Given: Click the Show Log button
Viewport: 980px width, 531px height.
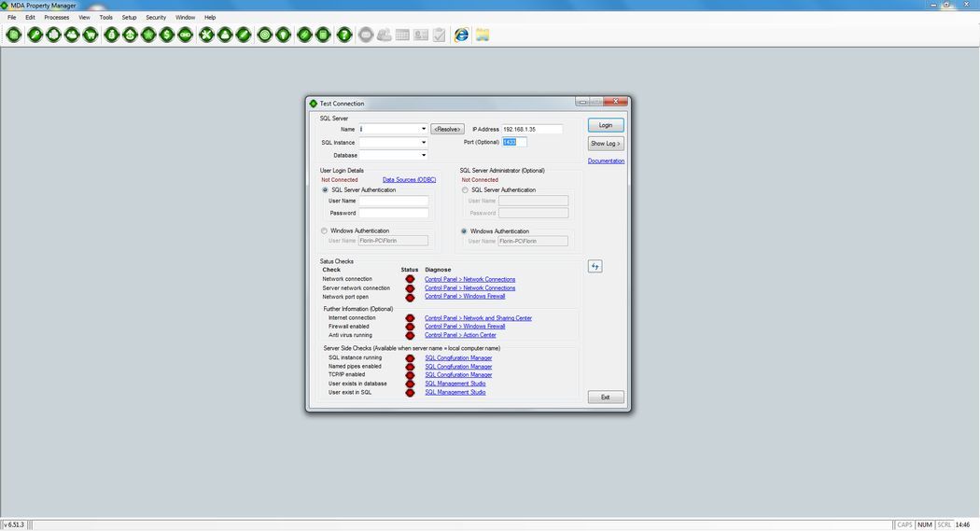Looking at the screenshot, I should pos(606,144).
